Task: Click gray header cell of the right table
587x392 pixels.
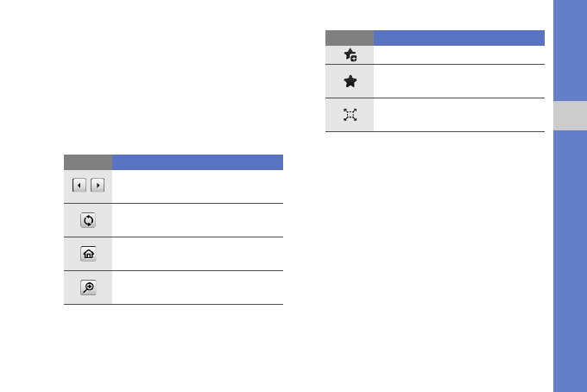Action: coord(350,37)
